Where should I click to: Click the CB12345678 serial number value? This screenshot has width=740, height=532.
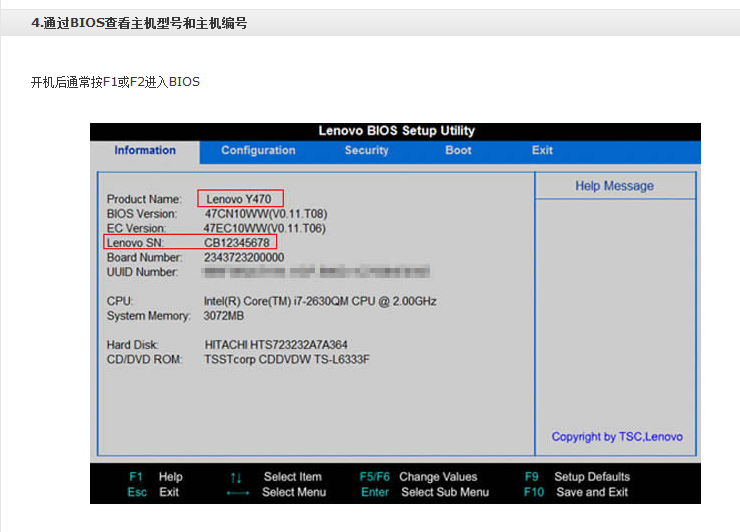pyautogui.click(x=237, y=243)
